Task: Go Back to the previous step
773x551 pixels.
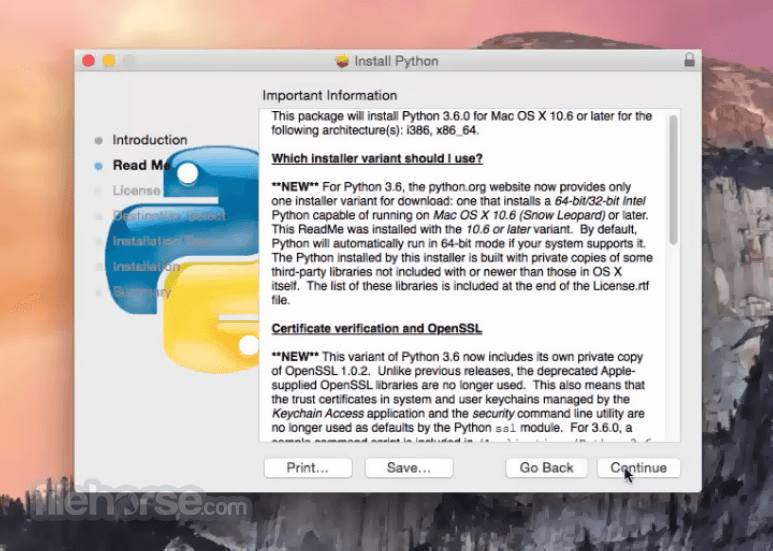Action: click(x=546, y=468)
